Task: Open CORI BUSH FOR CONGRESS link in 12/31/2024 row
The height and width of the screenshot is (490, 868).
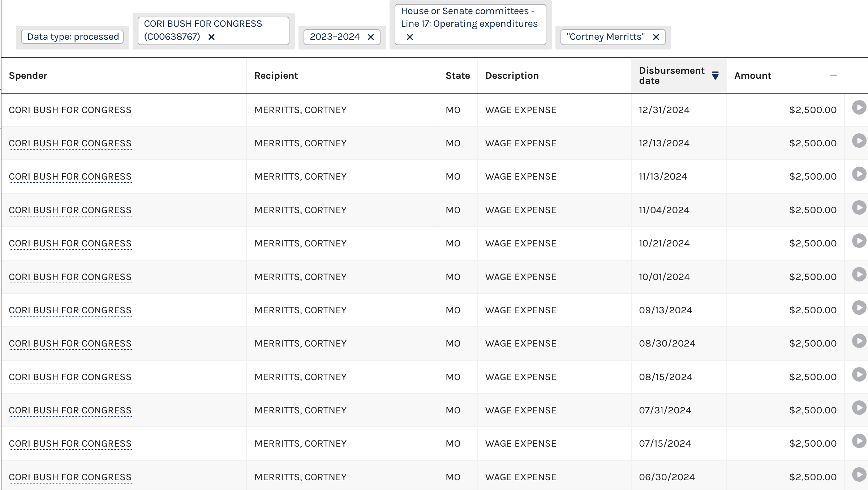Action: click(70, 110)
